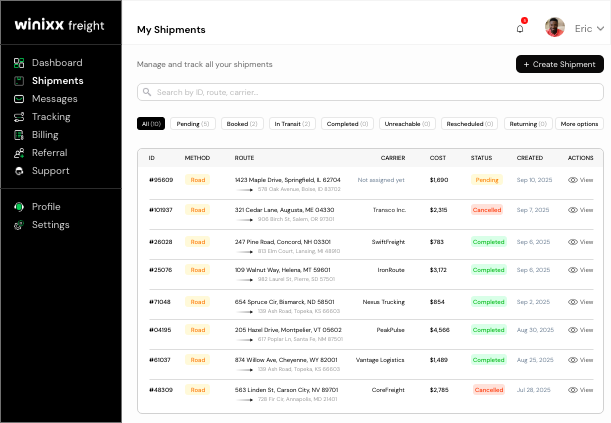View shipment #95609 via eye icon
This screenshot has width=611, height=423.
573,180
